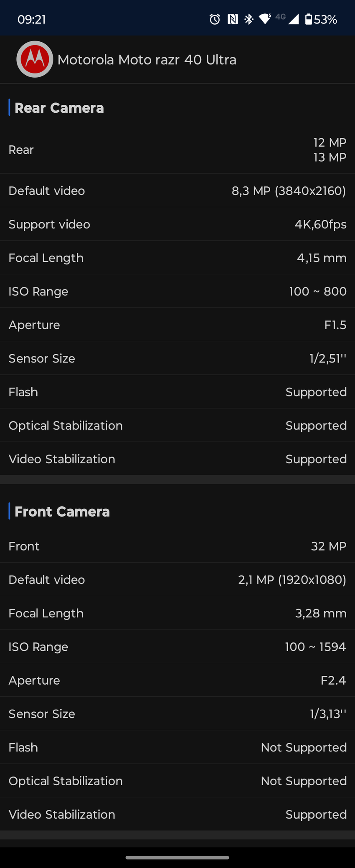Select the front Focal Length 3,28 mm row
This screenshot has width=355, height=868.
coord(177,613)
